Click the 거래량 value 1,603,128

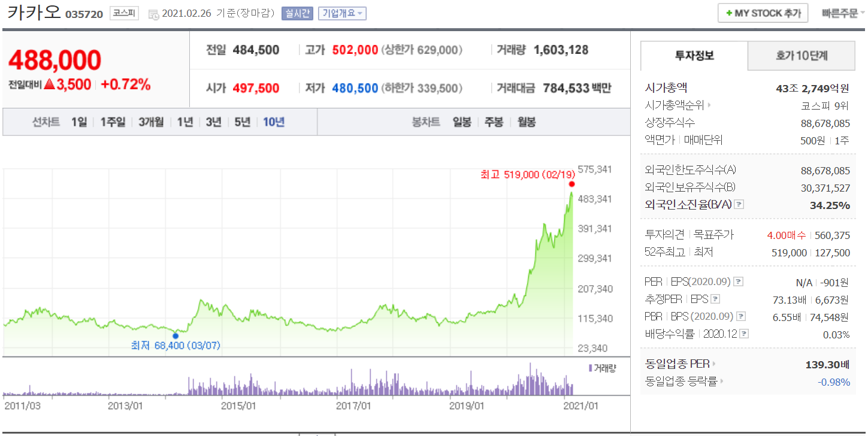[x=561, y=50]
